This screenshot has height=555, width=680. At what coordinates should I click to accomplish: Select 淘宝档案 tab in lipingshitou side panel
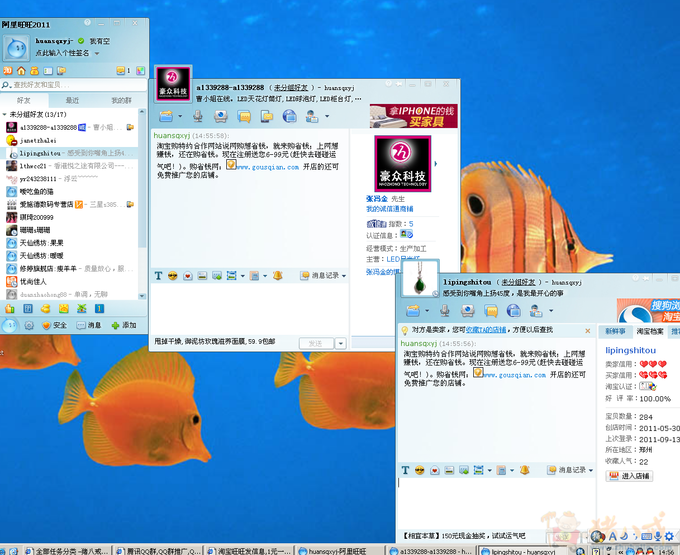pyautogui.click(x=649, y=331)
